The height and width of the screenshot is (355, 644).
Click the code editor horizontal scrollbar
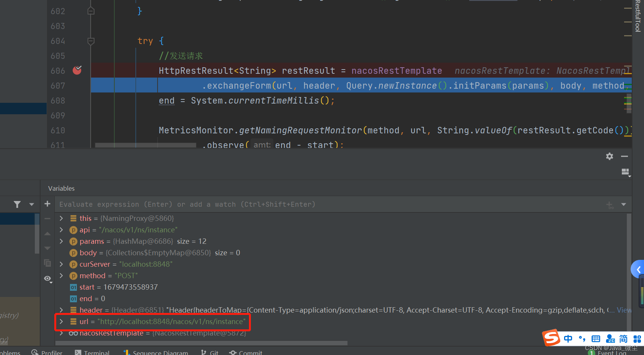pos(146,145)
